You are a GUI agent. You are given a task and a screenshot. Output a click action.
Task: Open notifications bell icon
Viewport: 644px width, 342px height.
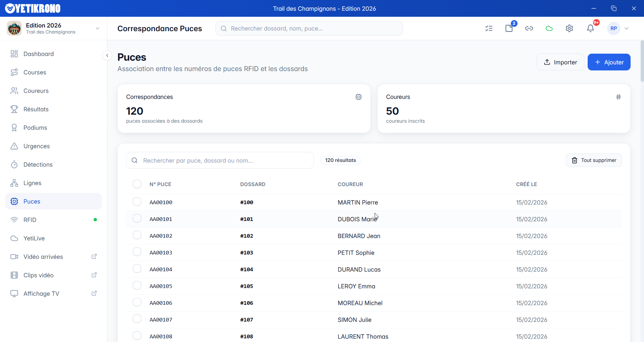(590, 28)
